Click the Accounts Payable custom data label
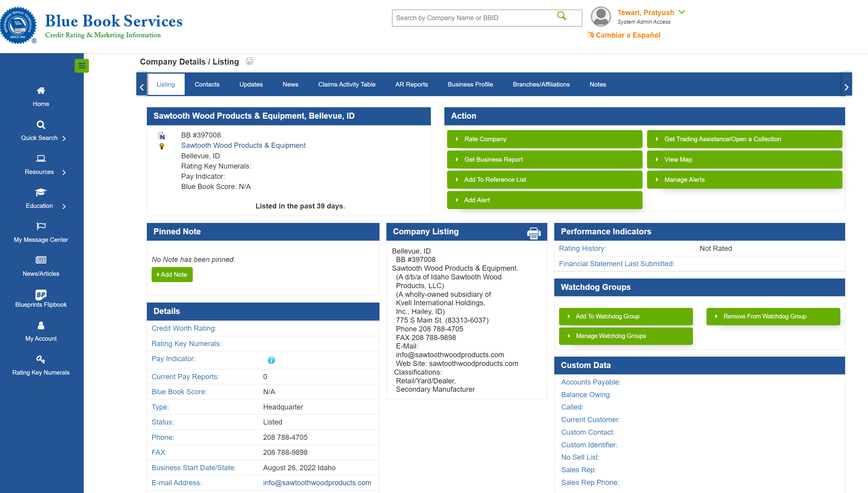 pyautogui.click(x=591, y=382)
